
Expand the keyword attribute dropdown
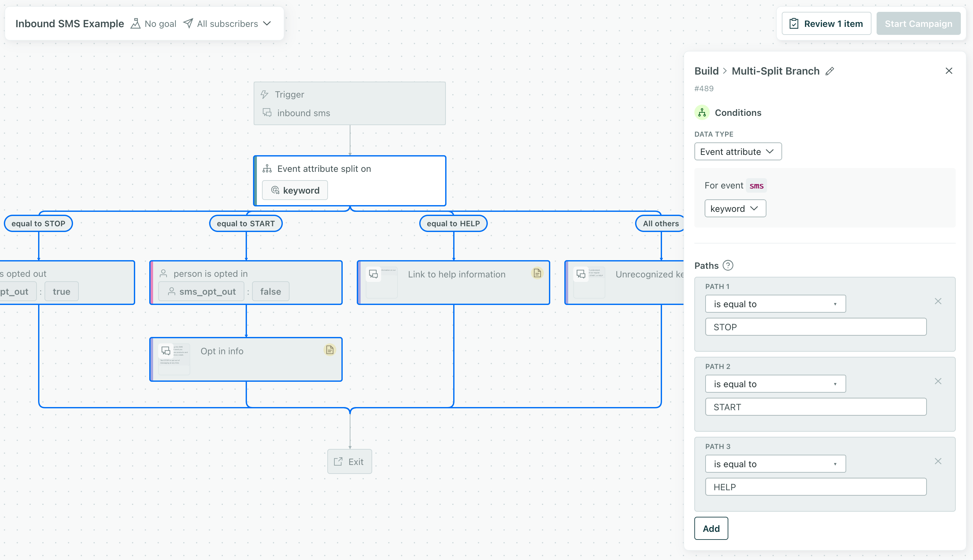click(734, 208)
